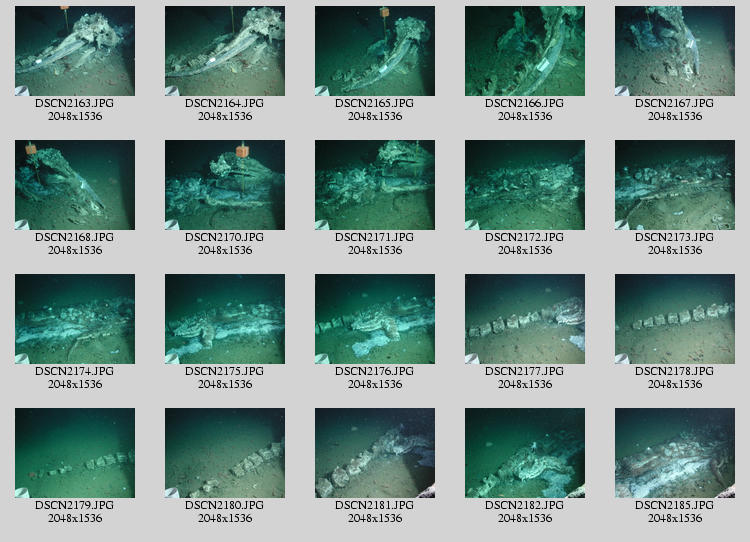Image resolution: width=750 pixels, height=542 pixels.
Task: Select the DSCN2173.JPG image thumbnail
Action: coord(675,185)
